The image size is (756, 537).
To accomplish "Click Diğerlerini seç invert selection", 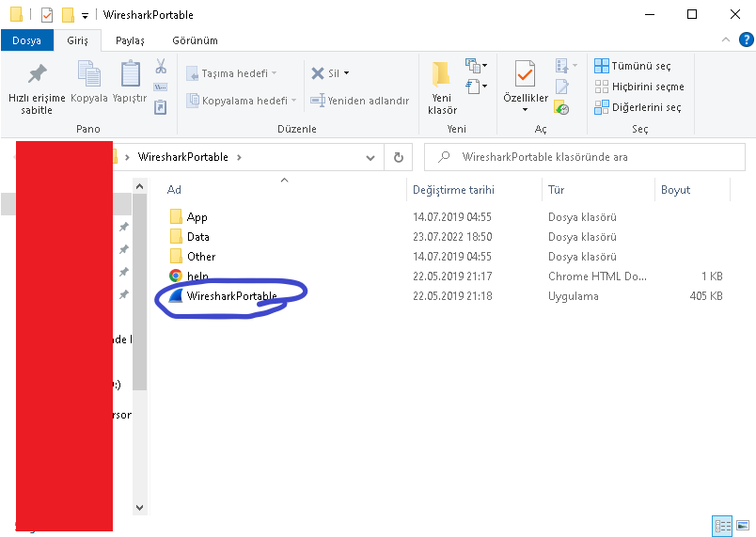I will pyautogui.click(x=638, y=107).
